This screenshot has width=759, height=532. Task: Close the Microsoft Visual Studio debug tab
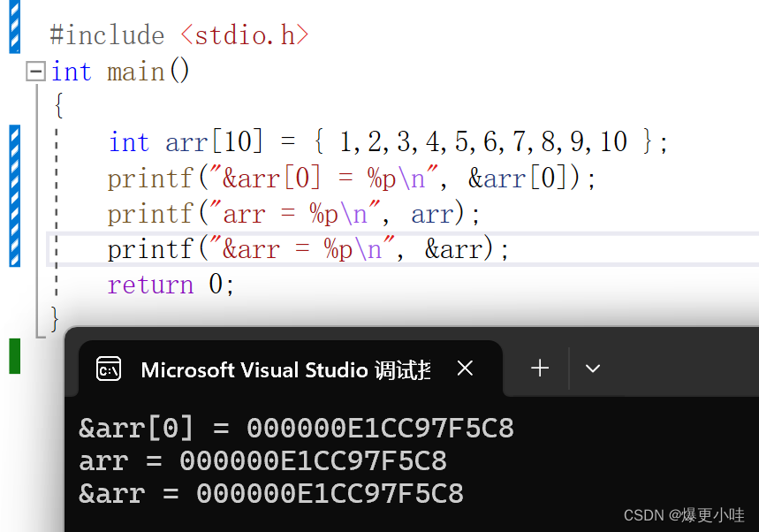click(465, 369)
